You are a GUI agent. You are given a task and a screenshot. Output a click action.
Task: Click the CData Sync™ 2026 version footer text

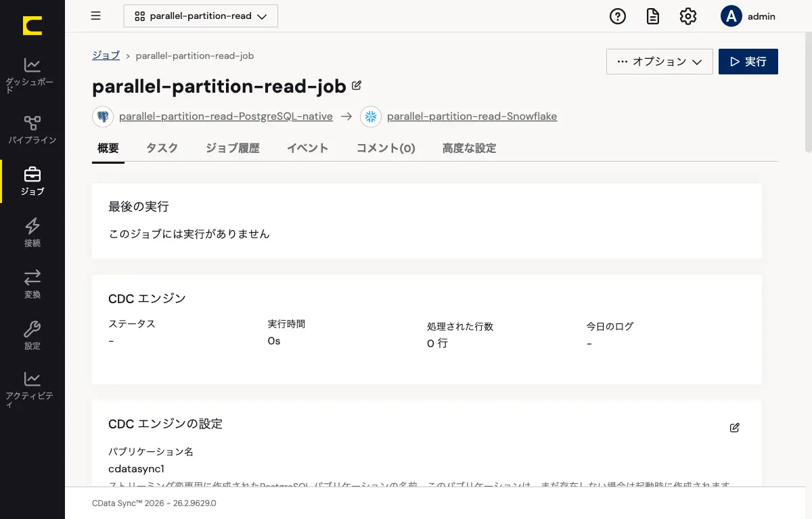(154, 504)
